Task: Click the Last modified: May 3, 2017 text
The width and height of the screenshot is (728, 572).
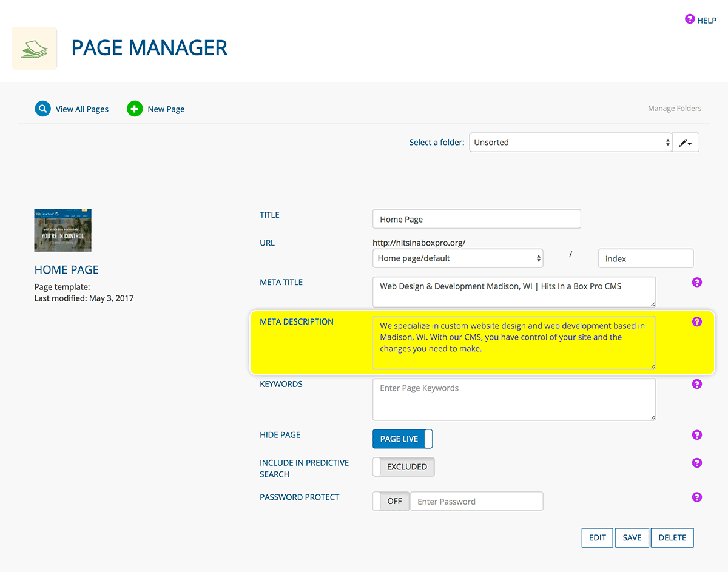Action: [84, 298]
